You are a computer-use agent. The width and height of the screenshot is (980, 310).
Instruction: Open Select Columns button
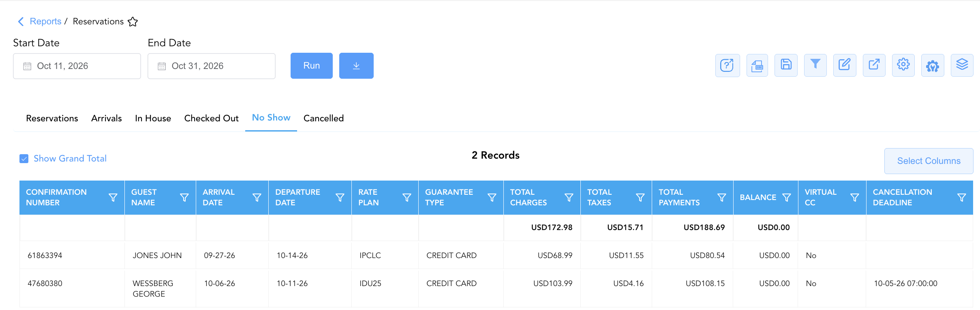click(929, 161)
